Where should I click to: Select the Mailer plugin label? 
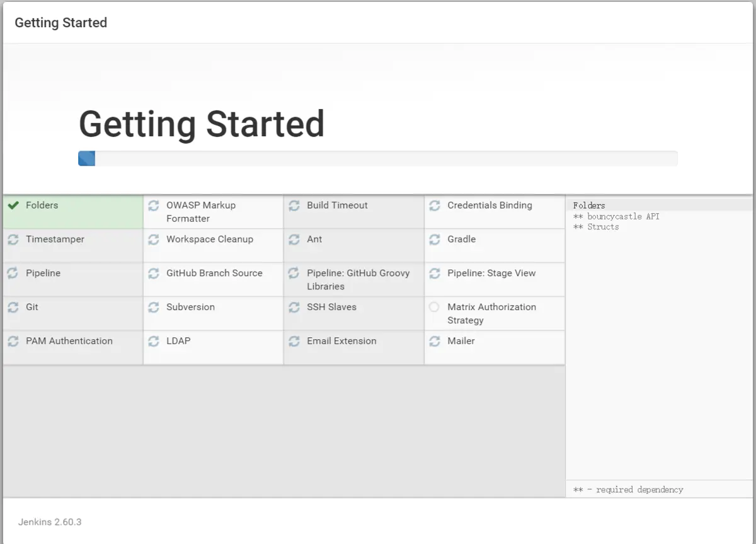coord(461,341)
